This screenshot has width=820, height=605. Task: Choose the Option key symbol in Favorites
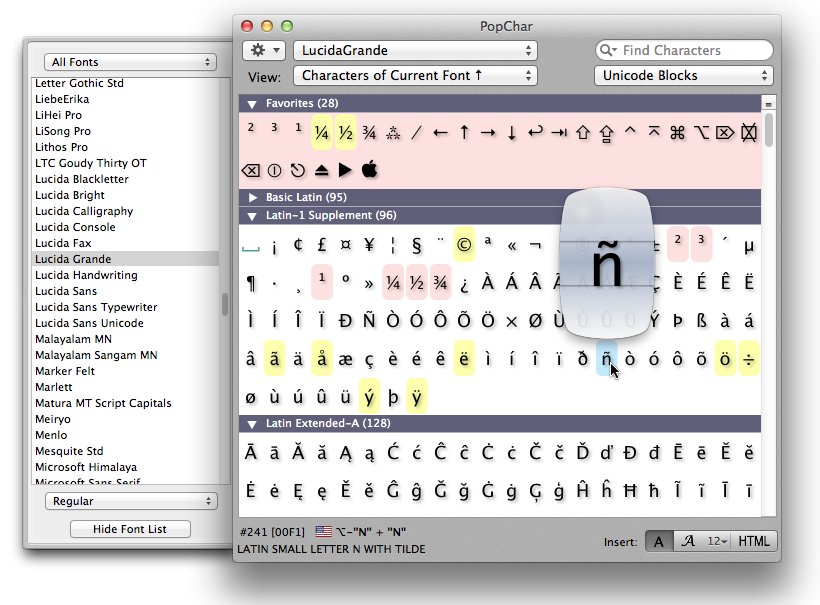coord(701,132)
